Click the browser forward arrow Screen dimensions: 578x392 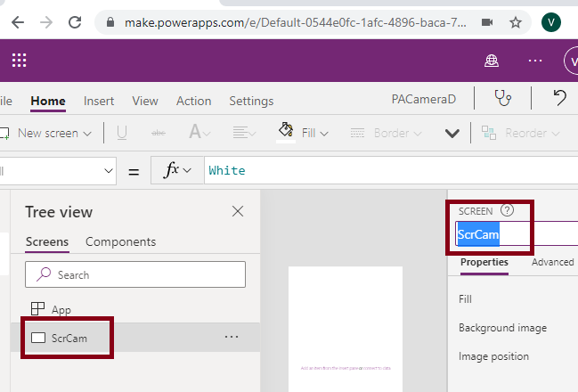46,22
